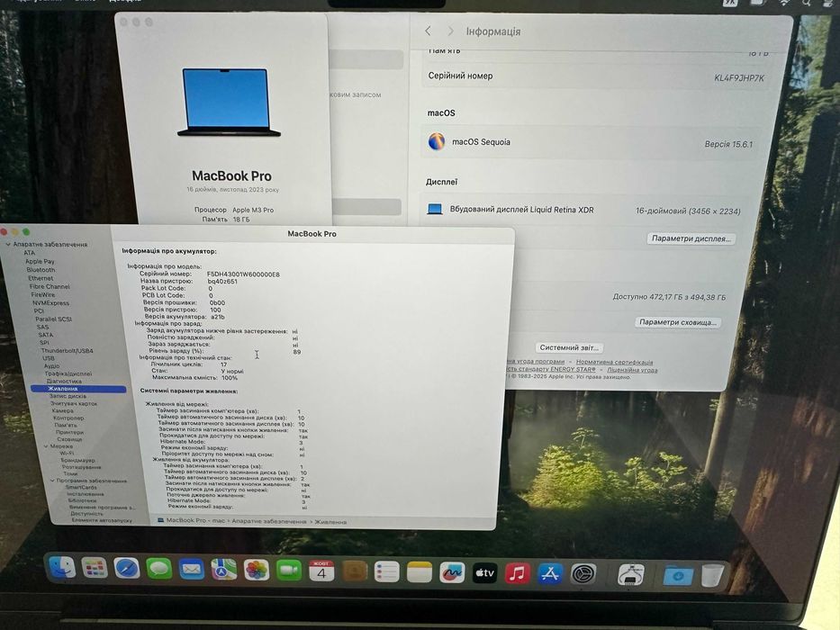Click System Information icon in Dock
The height and width of the screenshot is (630, 840).
tap(630, 575)
